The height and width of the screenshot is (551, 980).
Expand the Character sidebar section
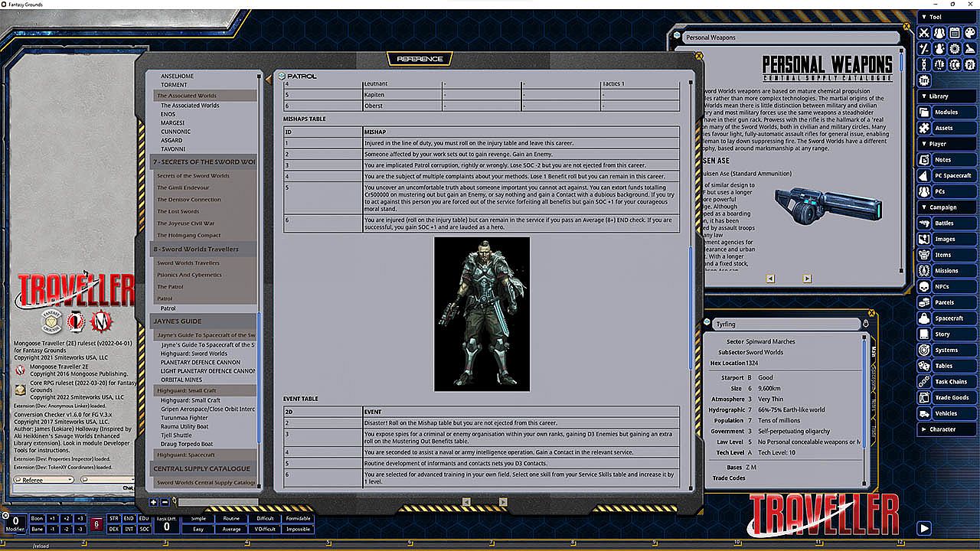[x=946, y=429]
